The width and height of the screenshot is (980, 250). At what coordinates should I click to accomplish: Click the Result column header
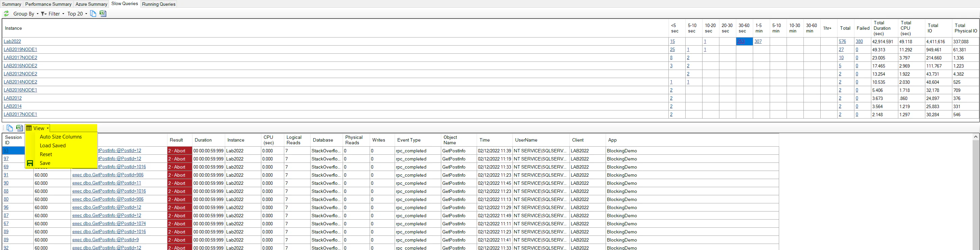coord(179,140)
